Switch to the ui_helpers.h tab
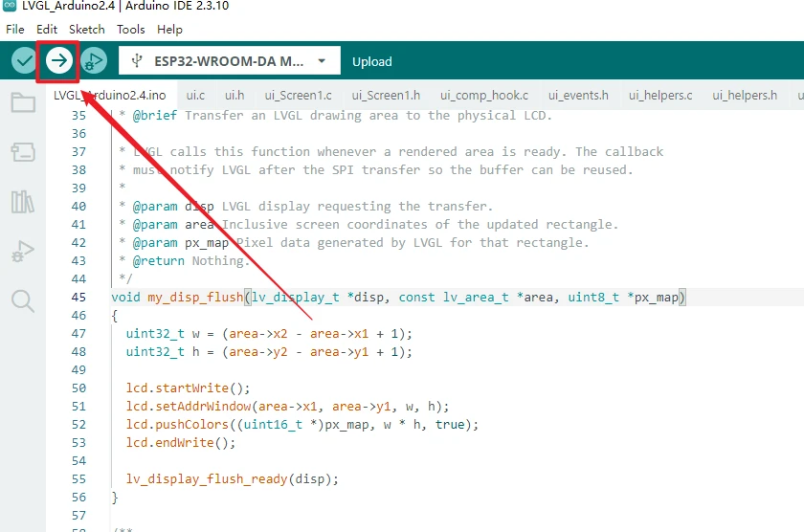The height and width of the screenshot is (532, 804). click(x=745, y=96)
